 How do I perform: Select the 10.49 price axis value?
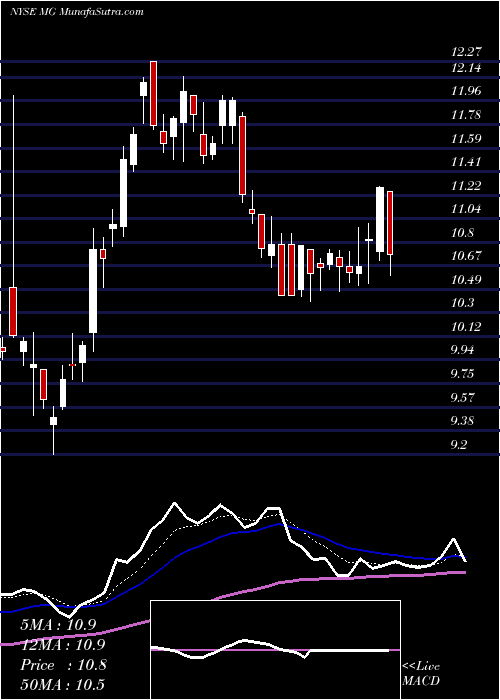pyautogui.click(x=467, y=280)
